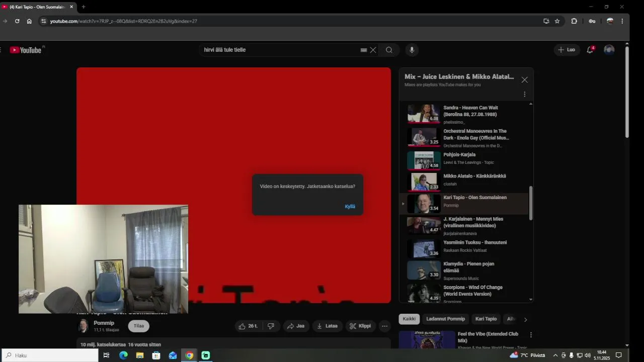Image resolution: width=644 pixels, height=362 pixels.
Task: Bookmark this page with the star
Action: [x=557, y=21]
